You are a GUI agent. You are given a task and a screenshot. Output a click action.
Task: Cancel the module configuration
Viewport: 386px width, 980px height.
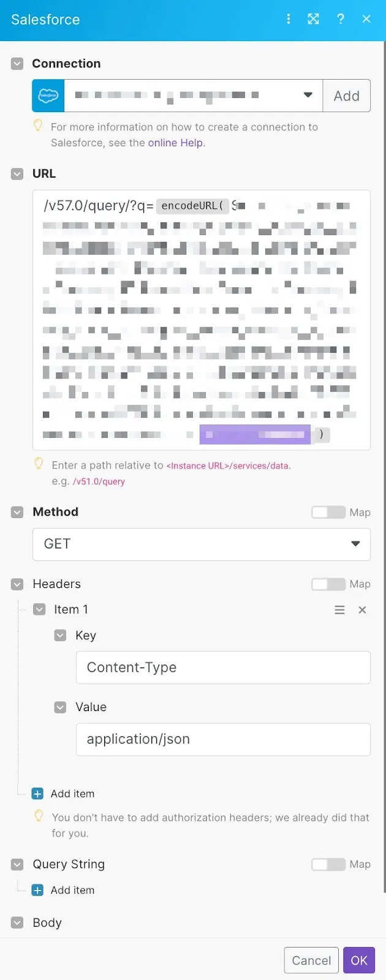click(311, 960)
